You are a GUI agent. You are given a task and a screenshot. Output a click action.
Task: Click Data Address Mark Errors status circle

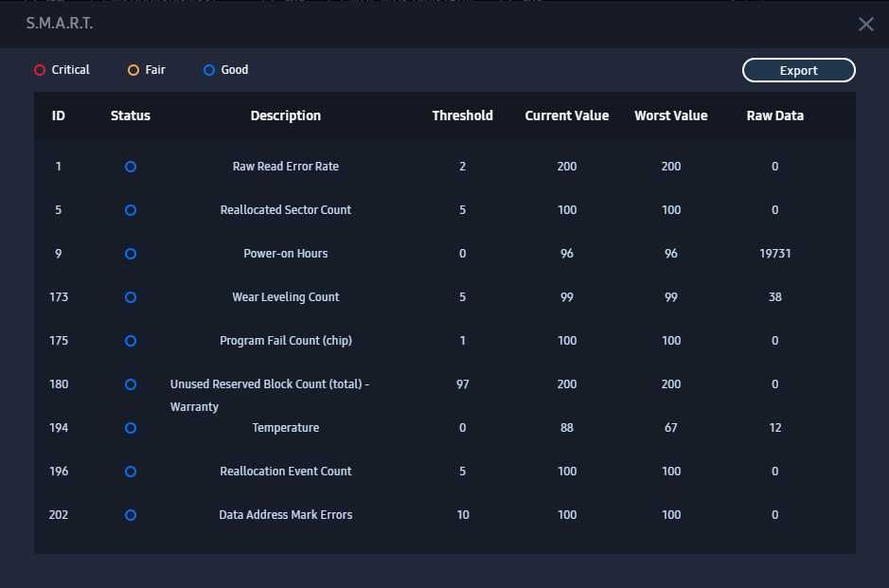coord(131,515)
